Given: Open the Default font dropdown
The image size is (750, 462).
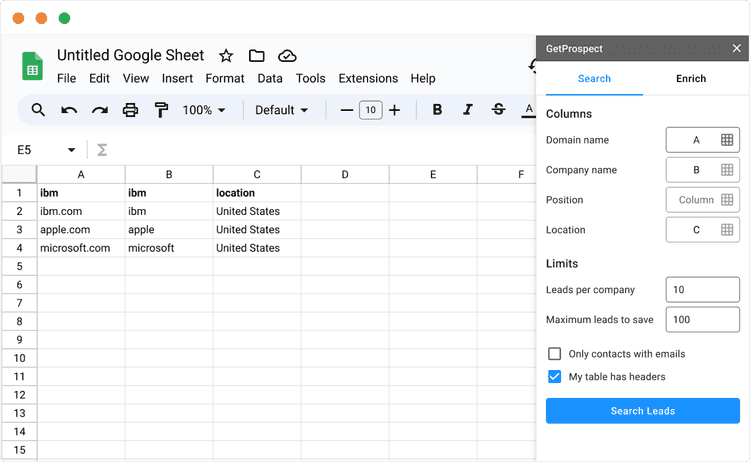Looking at the screenshot, I should tap(281, 110).
